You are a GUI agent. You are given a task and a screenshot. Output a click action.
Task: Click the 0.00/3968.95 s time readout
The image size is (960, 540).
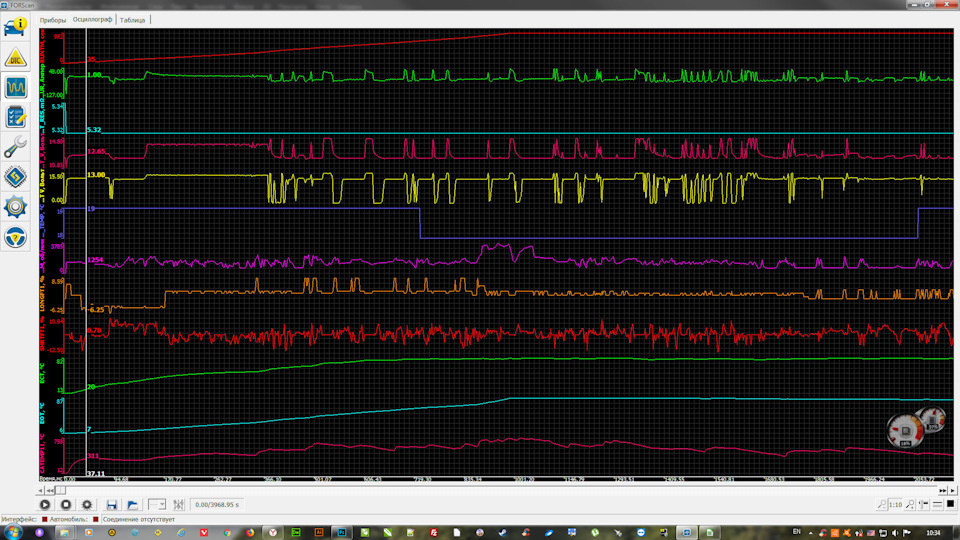point(217,504)
